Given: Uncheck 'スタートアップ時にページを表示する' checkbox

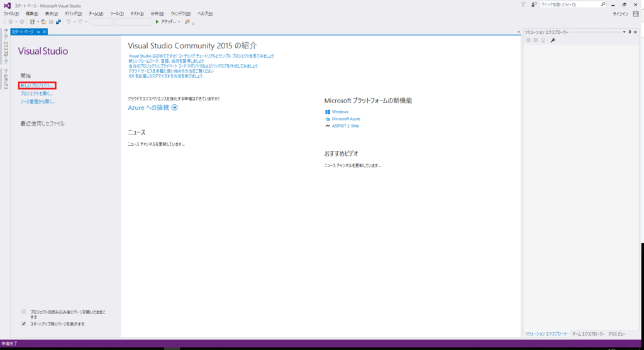Looking at the screenshot, I should click(24, 324).
